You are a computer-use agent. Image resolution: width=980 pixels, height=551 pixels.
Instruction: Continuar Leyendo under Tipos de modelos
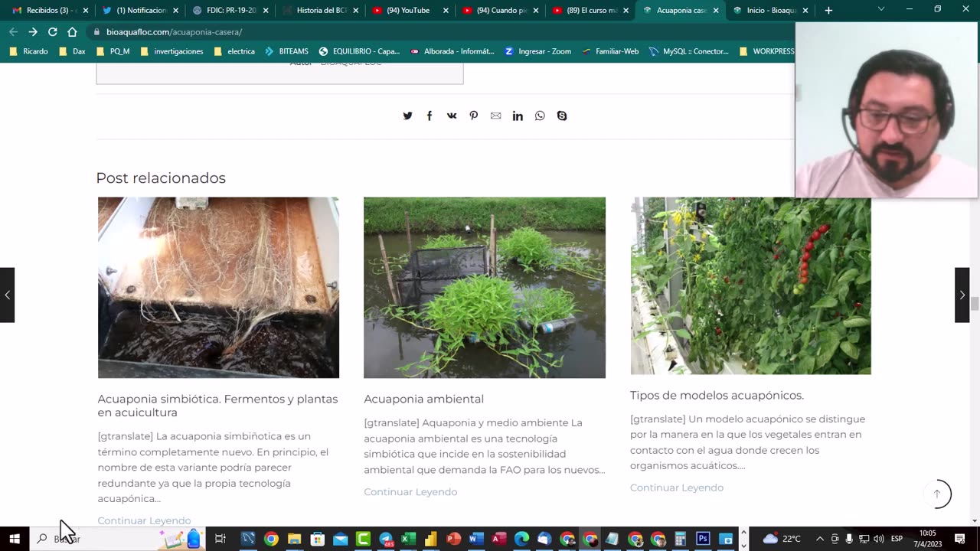677,487
